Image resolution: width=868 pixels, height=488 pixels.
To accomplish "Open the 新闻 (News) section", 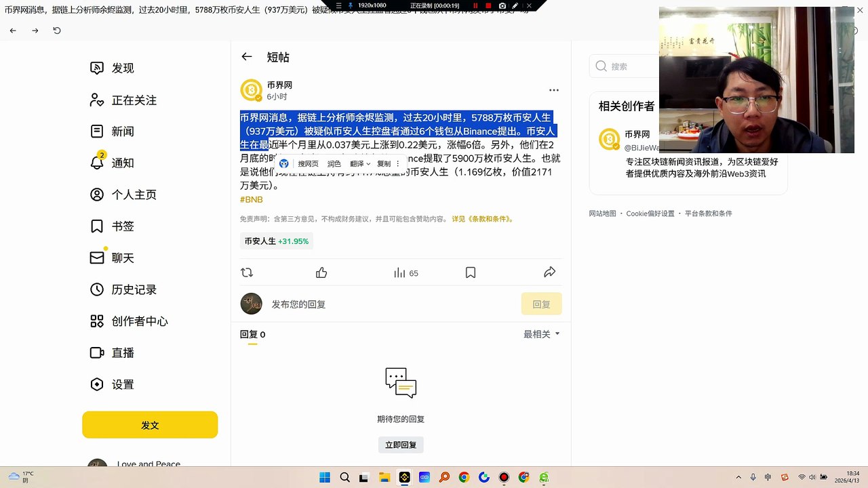I will tap(113, 131).
